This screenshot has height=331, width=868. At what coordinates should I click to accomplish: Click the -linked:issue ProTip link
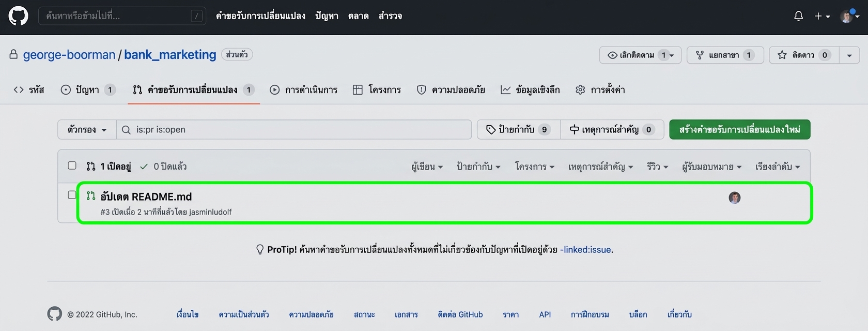585,250
